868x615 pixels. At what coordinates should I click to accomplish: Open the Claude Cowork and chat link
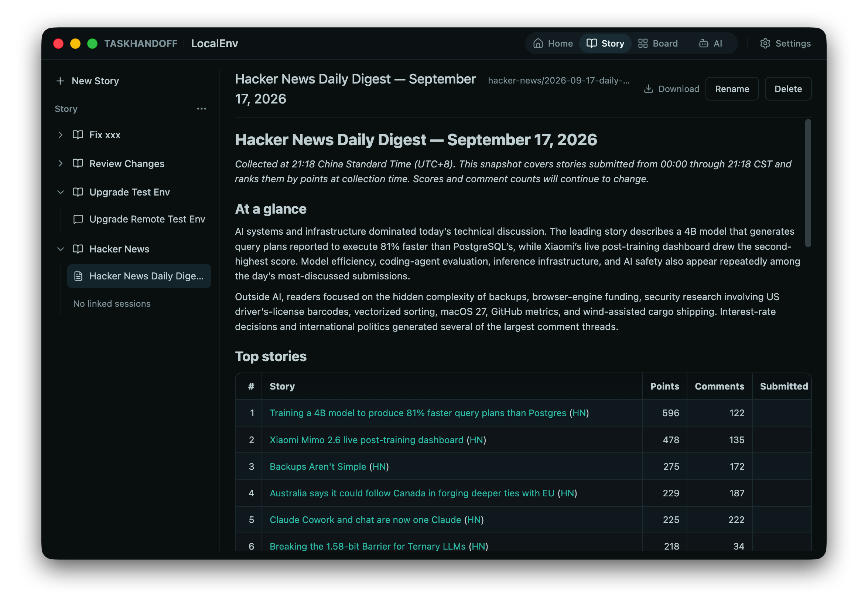tap(365, 520)
